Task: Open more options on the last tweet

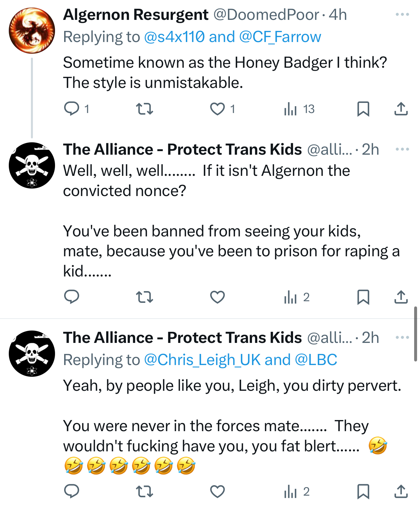Action: 402,338
